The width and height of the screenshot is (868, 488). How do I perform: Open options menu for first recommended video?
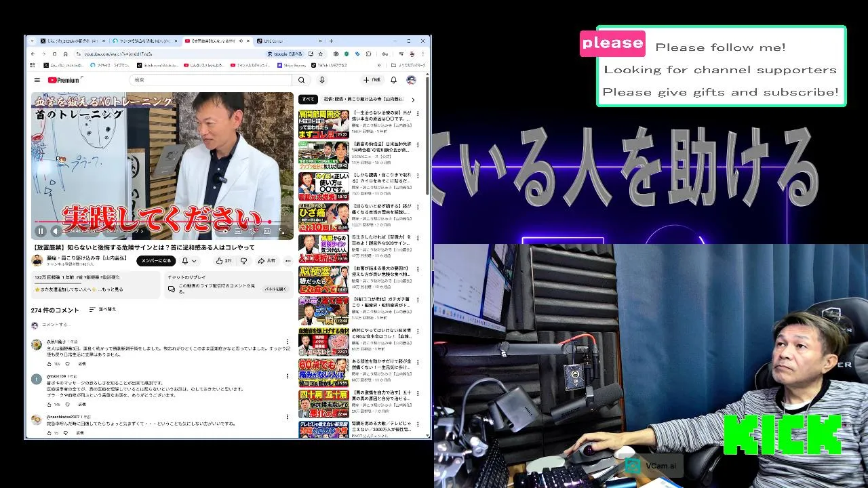click(418, 114)
